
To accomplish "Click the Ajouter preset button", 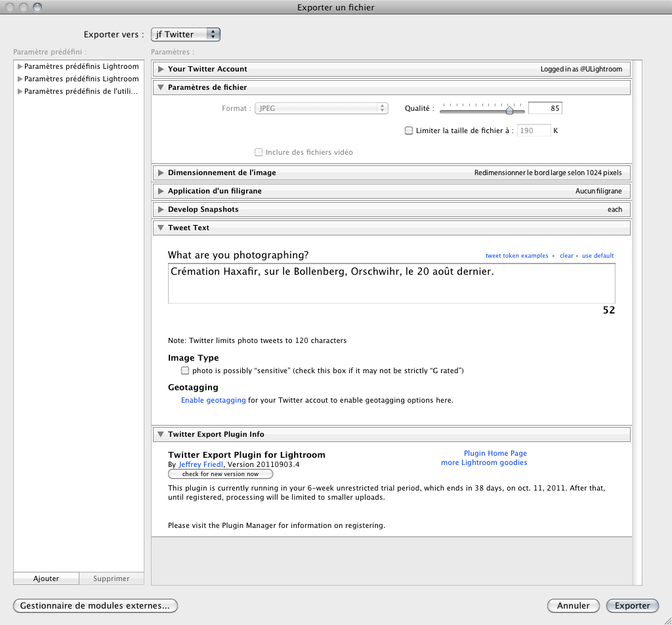I will click(x=47, y=578).
